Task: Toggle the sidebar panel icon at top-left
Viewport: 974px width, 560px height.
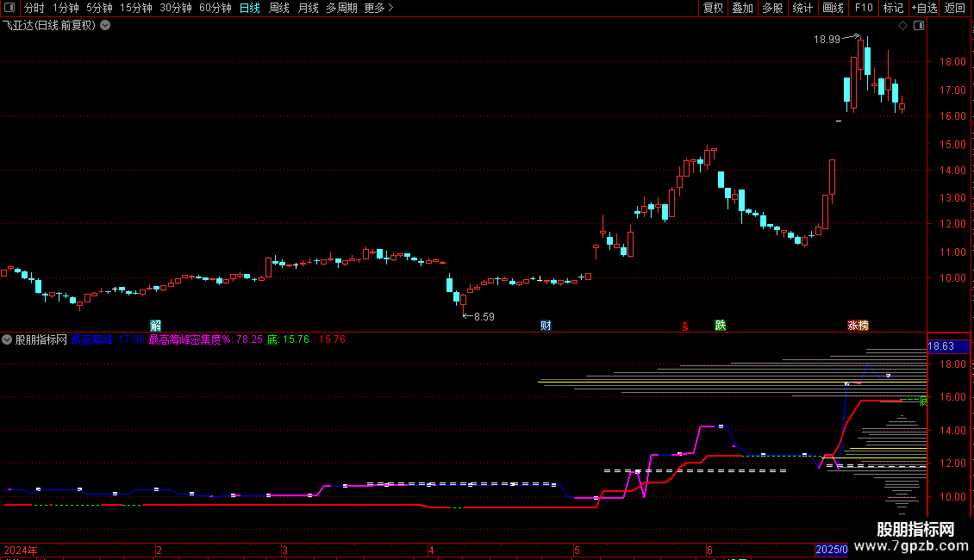Action: [x=9, y=8]
